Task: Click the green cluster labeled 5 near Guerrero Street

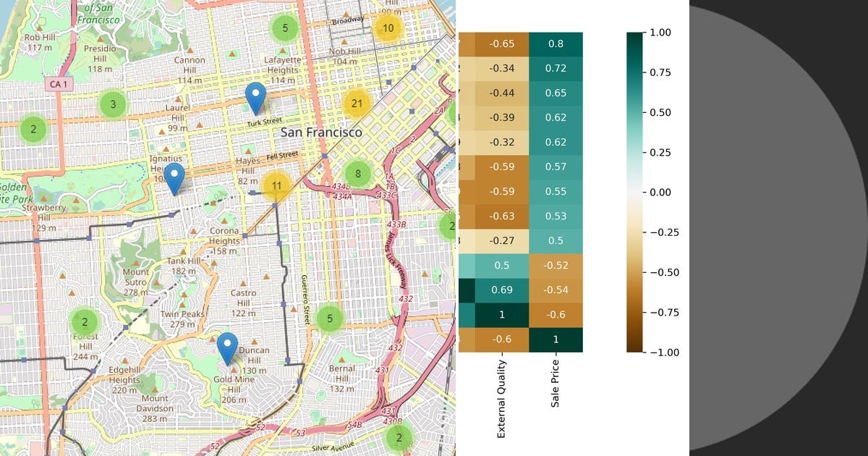Action: point(330,317)
